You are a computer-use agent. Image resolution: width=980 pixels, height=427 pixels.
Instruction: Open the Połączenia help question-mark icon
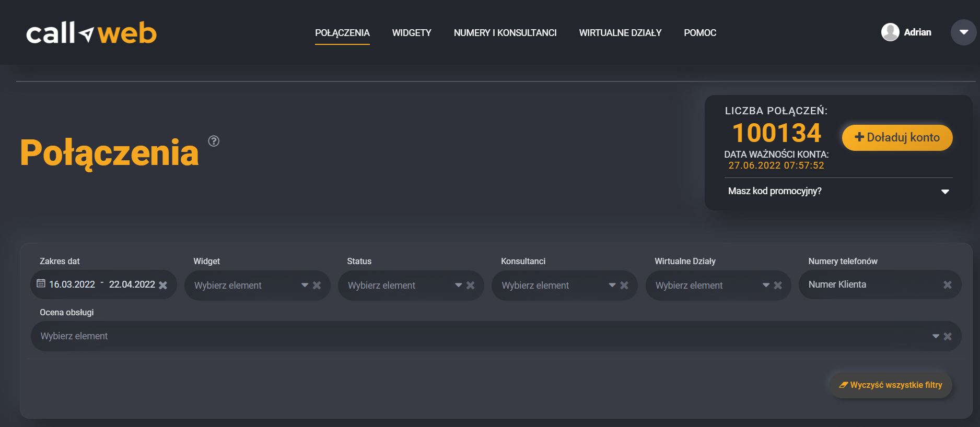click(214, 141)
